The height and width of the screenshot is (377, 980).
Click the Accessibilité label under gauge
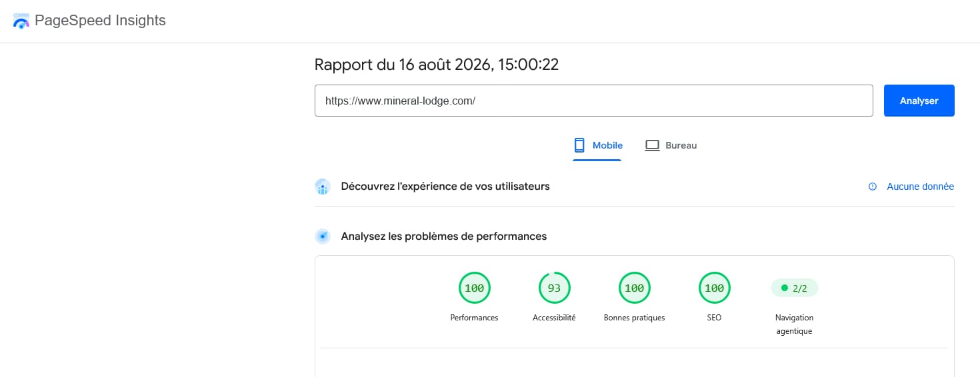[x=555, y=318]
